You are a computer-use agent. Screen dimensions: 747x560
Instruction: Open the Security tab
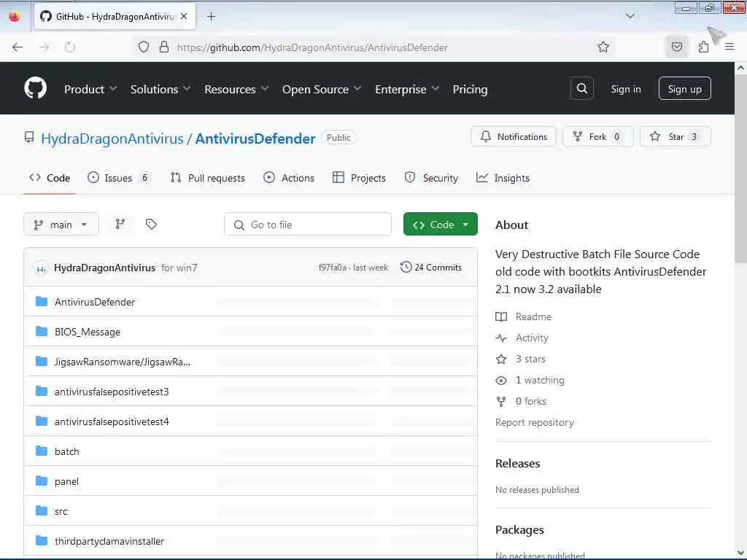click(x=431, y=178)
